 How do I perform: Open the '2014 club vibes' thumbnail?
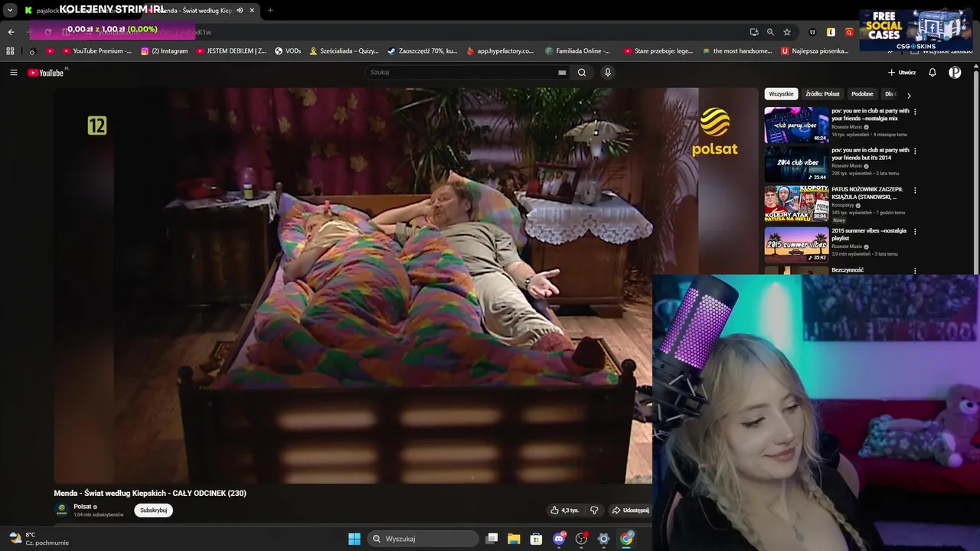pyautogui.click(x=796, y=164)
